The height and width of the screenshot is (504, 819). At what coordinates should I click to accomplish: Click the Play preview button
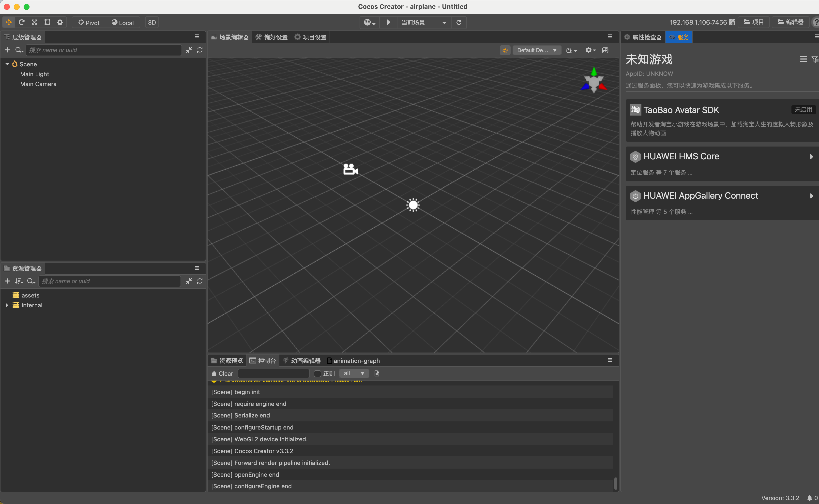point(388,22)
